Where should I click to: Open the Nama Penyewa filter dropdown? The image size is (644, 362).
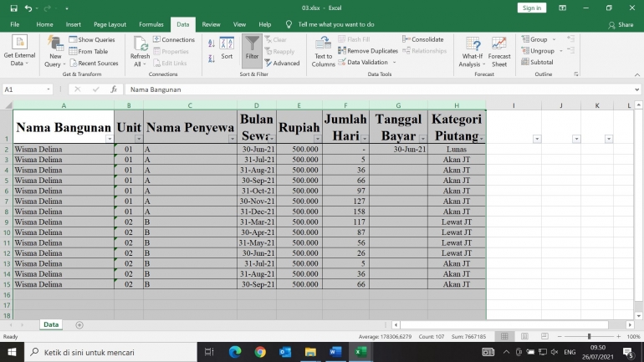(232, 139)
